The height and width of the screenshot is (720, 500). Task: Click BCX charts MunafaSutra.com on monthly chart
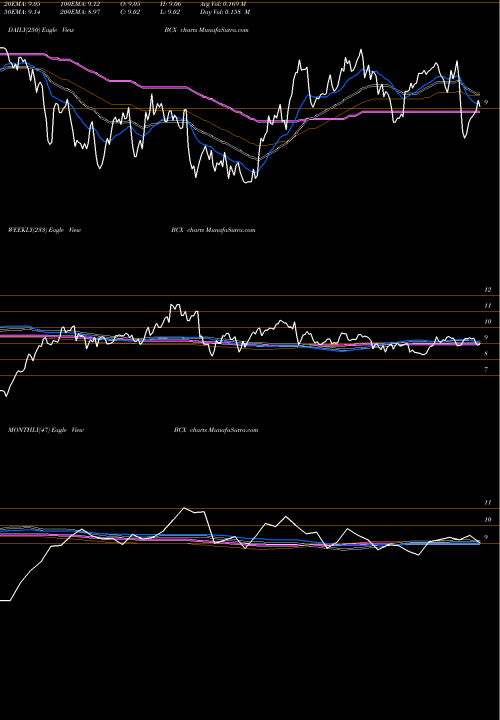click(x=216, y=430)
